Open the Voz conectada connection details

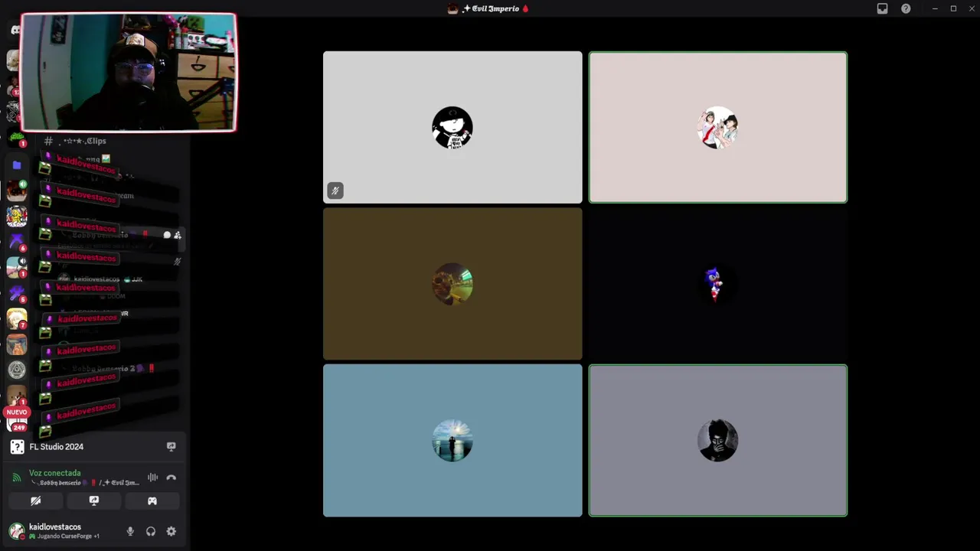[x=54, y=473]
